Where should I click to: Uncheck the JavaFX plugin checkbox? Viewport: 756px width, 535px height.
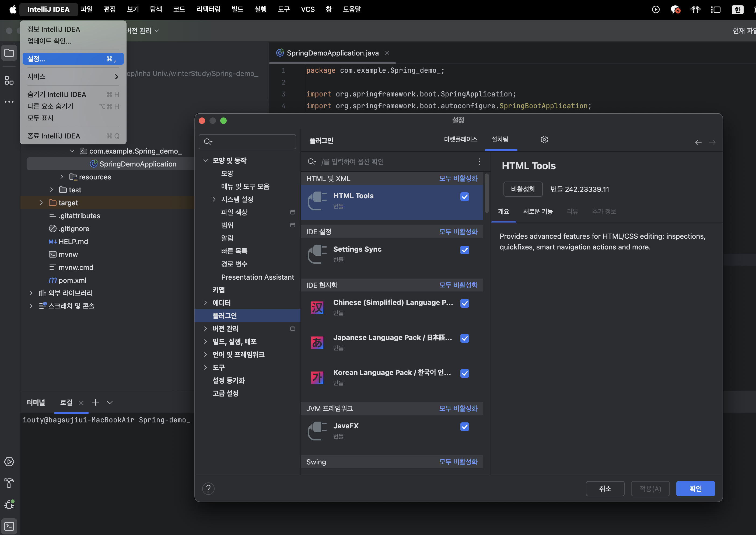click(x=465, y=427)
